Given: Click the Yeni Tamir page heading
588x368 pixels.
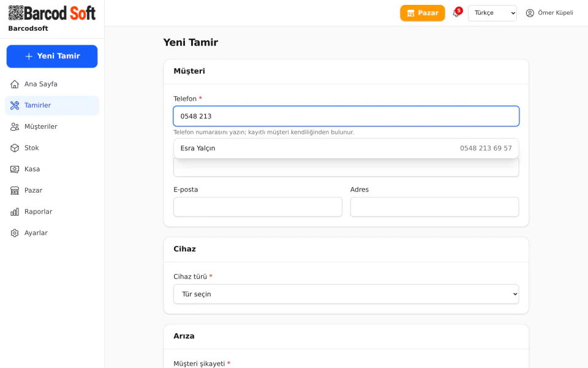Looking at the screenshot, I should click(190, 42).
